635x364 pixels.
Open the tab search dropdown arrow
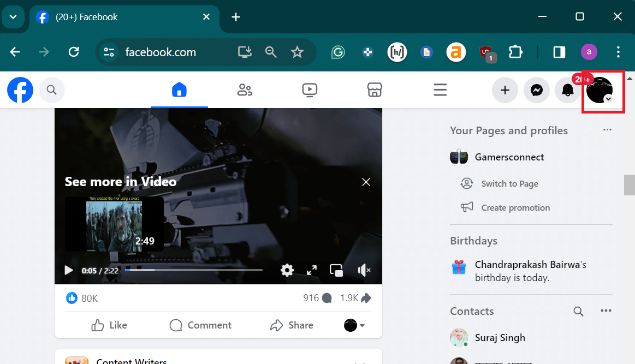click(x=13, y=17)
